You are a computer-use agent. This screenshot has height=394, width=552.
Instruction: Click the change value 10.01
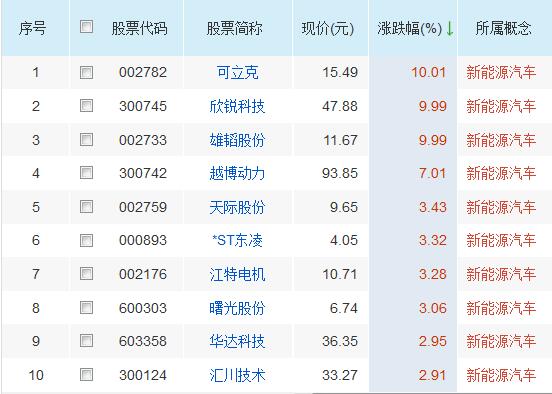[x=429, y=73]
